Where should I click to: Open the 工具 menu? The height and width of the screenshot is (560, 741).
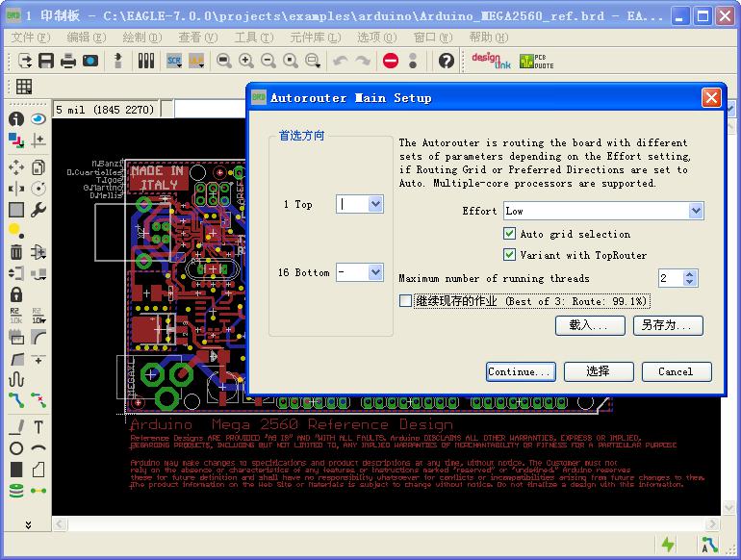(x=252, y=37)
